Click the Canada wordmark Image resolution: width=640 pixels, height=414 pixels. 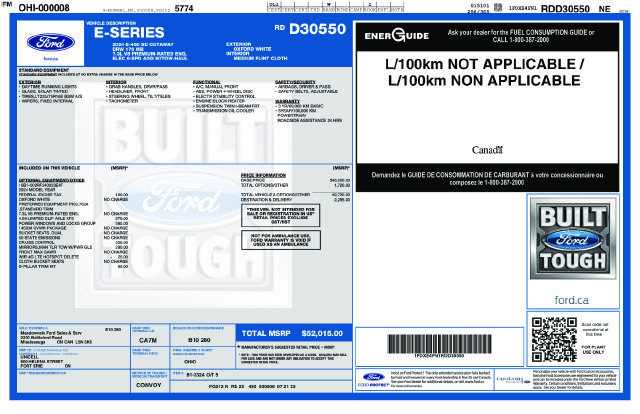[487, 150]
